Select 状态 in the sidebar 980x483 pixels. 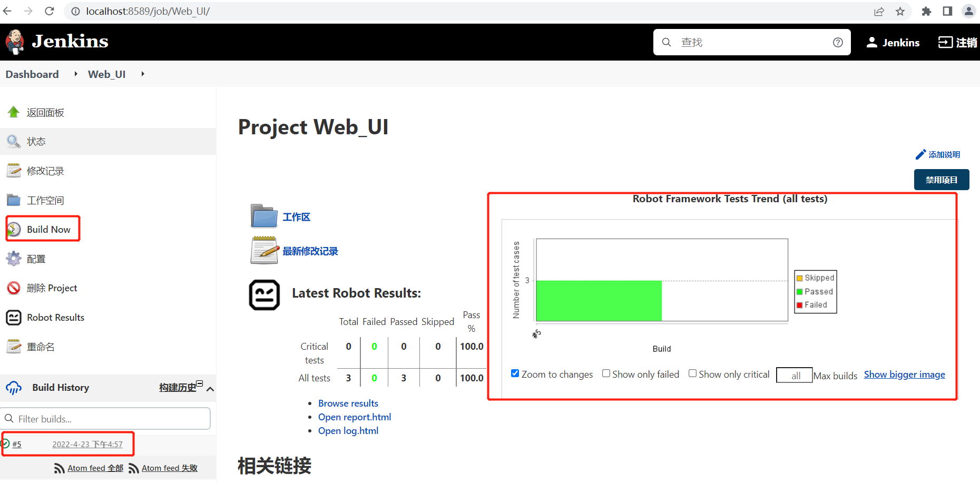click(36, 142)
